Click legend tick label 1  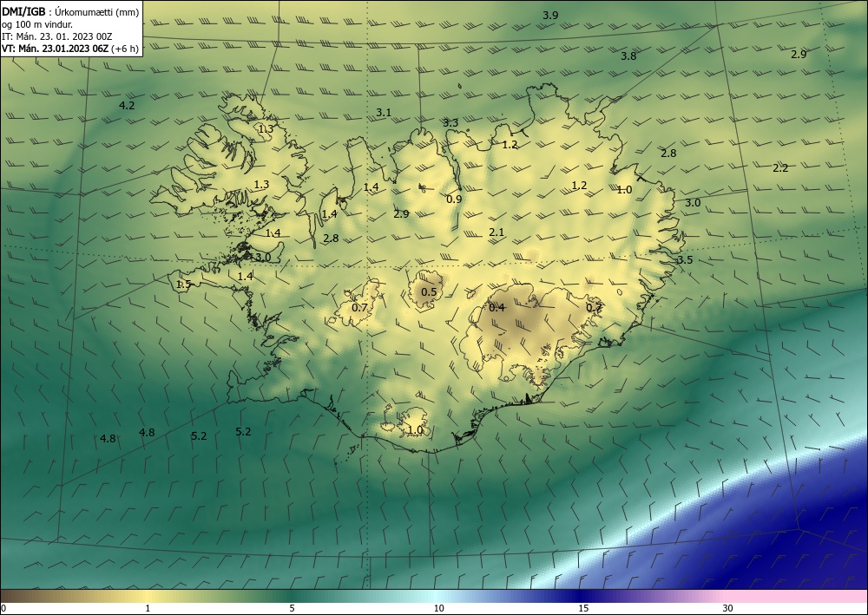pyautogui.click(x=148, y=609)
